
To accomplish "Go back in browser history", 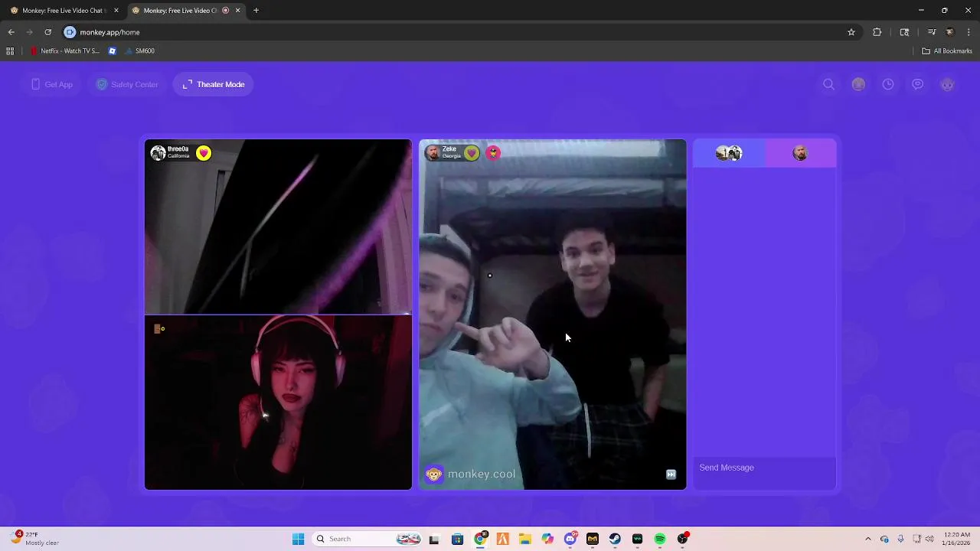I will tap(11, 32).
